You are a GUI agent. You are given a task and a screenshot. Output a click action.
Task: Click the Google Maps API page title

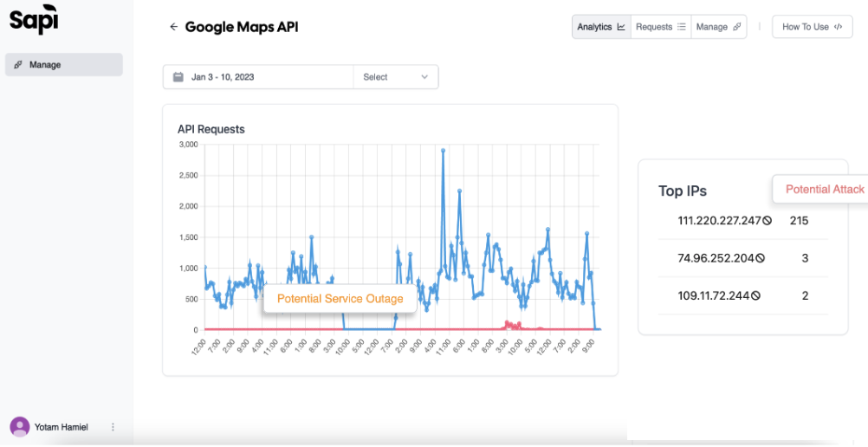point(242,27)
